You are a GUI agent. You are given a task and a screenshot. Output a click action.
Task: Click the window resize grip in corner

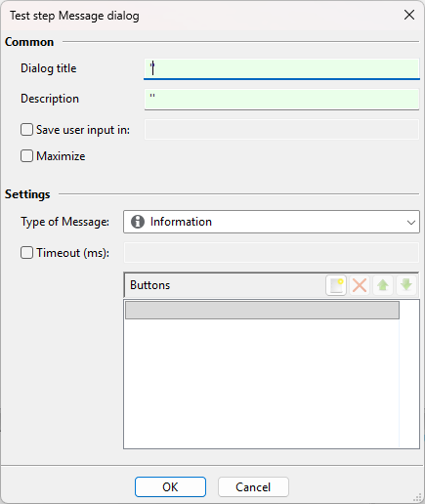coord(417,497)
